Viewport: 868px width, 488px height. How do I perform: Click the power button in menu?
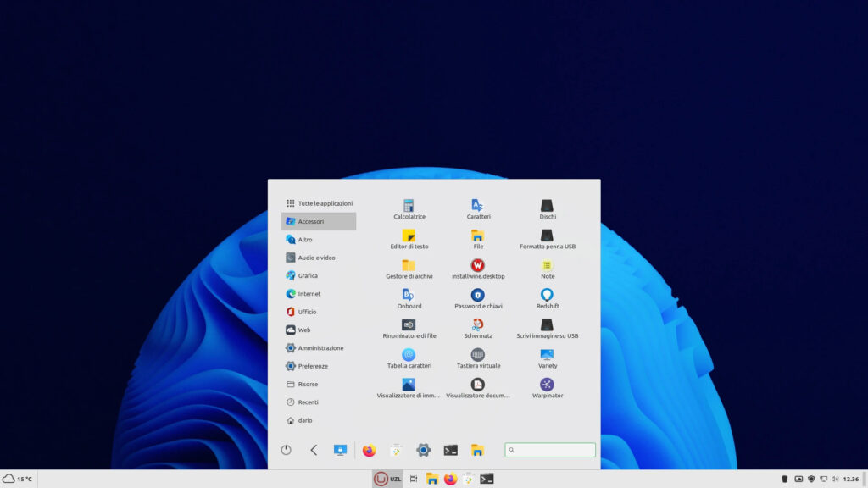(287, 450)
